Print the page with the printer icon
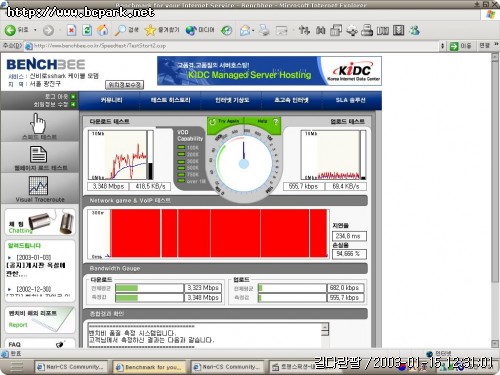This screenshot has height=375, width=500. coord(264,30)
